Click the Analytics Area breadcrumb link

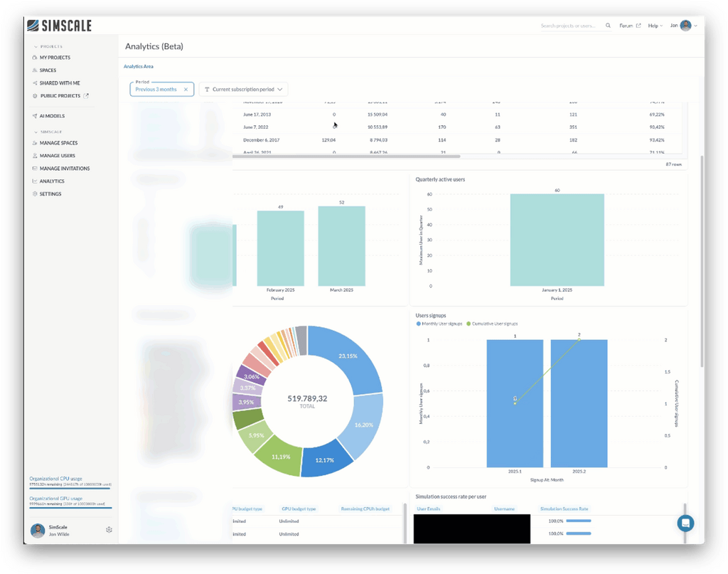pyautogui.click(x=137, y=66)
